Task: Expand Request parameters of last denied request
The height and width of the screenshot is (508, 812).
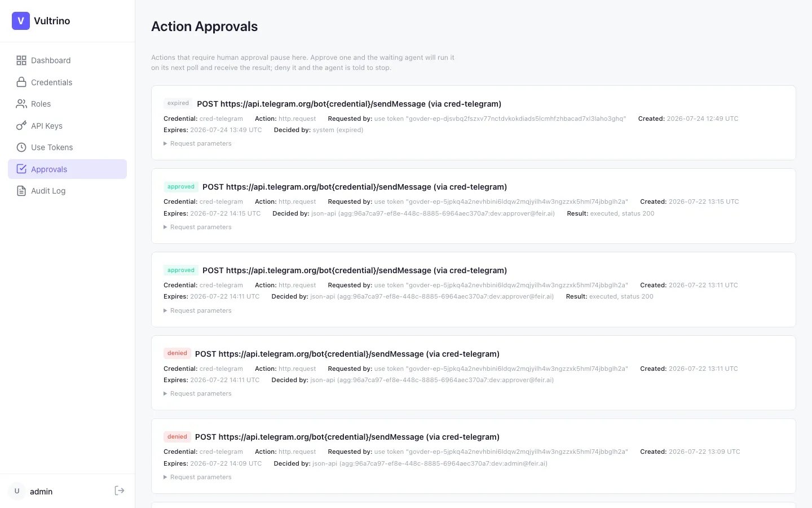Action: tap(198, 477)
